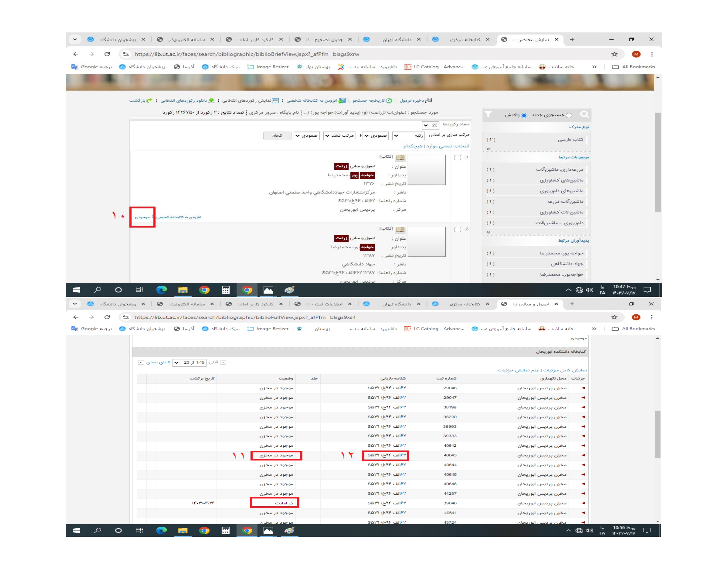Click the موجودی link of result 1
The width and height of the screenshot is (728, 563).
142,217
